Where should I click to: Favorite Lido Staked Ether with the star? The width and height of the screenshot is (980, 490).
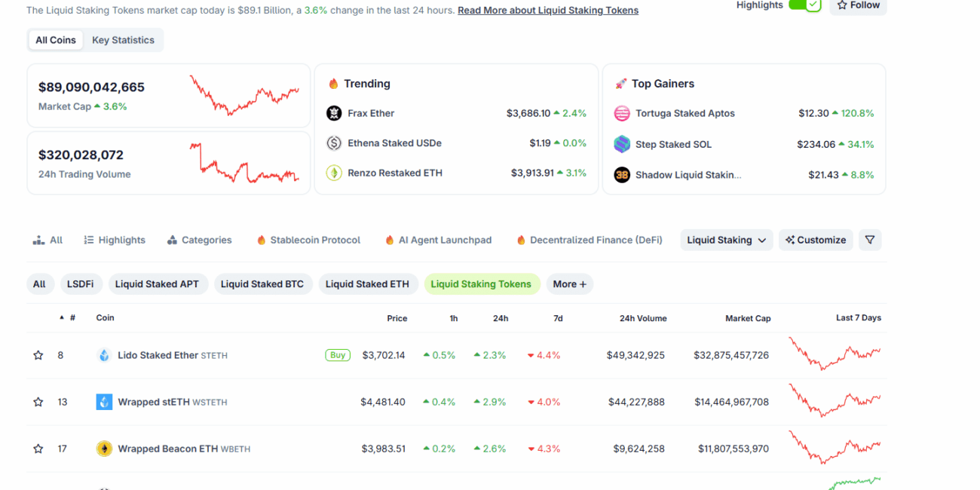click(x=38, y=355)
